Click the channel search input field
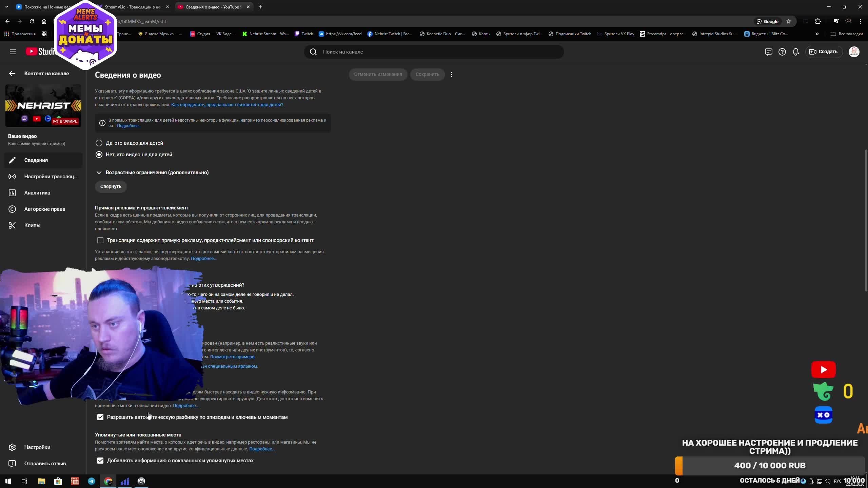The width and height of the screenshot is (868, 488). (434, 52)
